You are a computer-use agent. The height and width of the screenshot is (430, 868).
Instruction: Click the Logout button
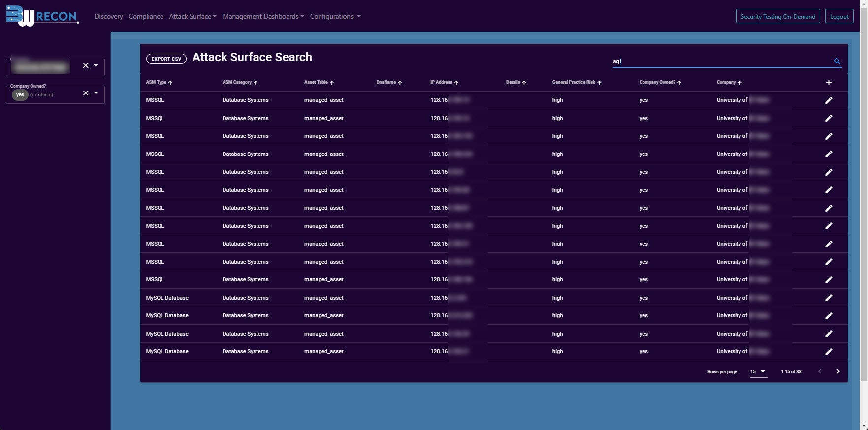839,16
